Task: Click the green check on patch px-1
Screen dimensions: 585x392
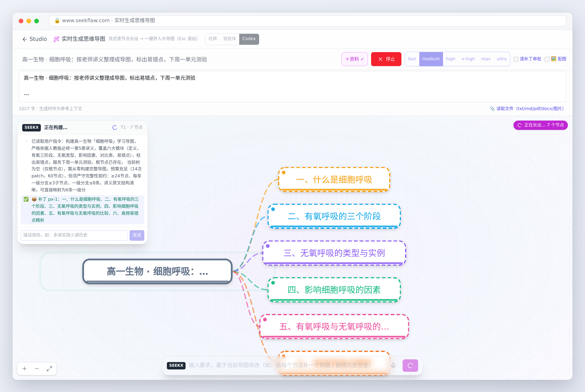Action: coord(26,199)
